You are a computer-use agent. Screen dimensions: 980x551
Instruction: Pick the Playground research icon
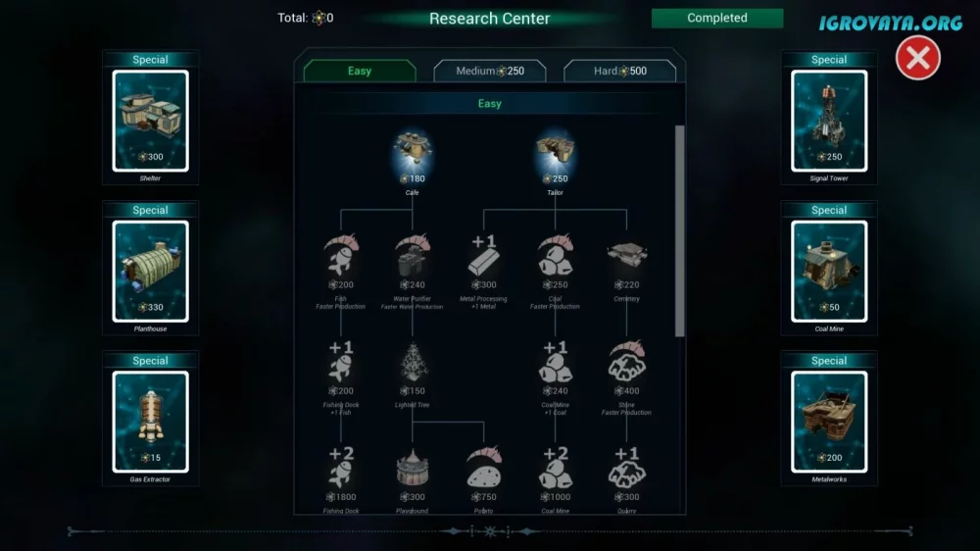(413, 468)
